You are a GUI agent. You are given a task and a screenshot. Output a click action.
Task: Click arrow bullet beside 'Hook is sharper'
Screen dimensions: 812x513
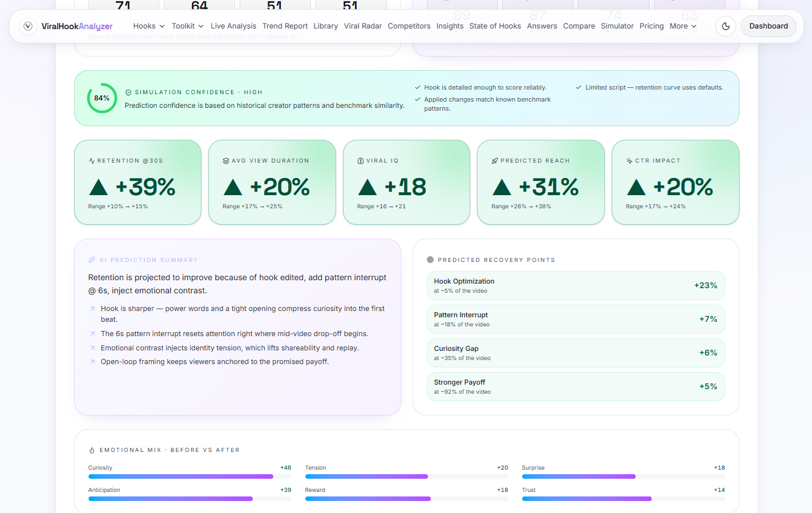coord(92,309)
